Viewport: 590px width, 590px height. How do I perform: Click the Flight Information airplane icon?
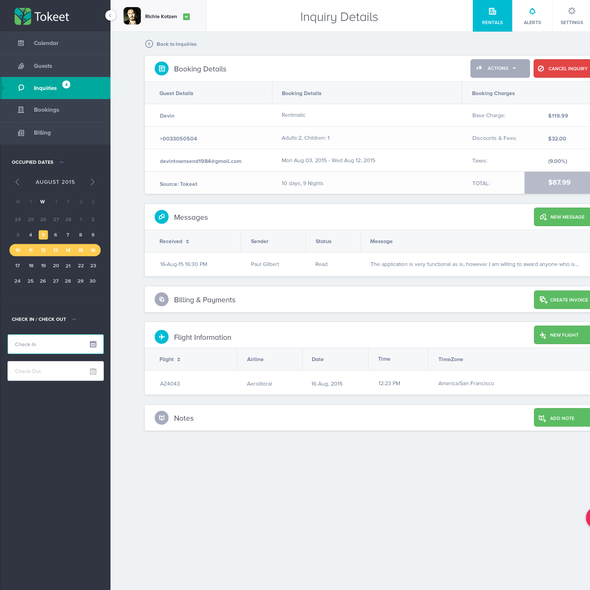tap(162, 337)
